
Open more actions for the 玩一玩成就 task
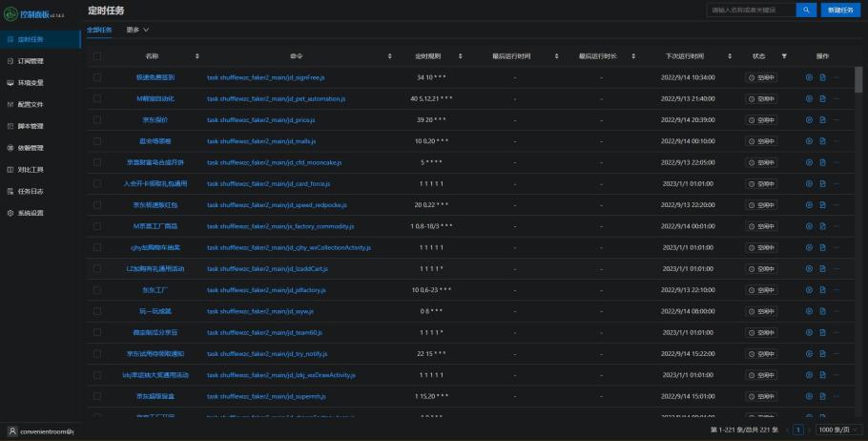tap(837, 310)
